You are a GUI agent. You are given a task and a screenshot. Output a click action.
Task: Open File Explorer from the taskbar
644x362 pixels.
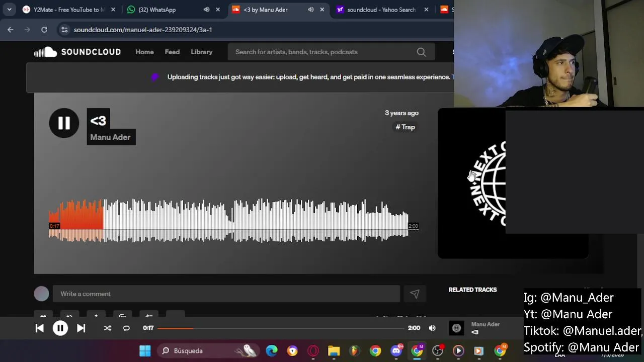tap(334, 351)
